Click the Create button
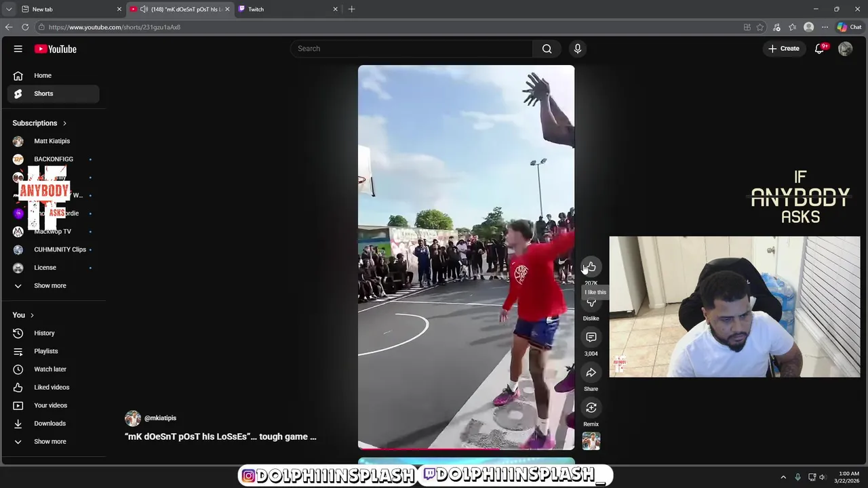 784,49
